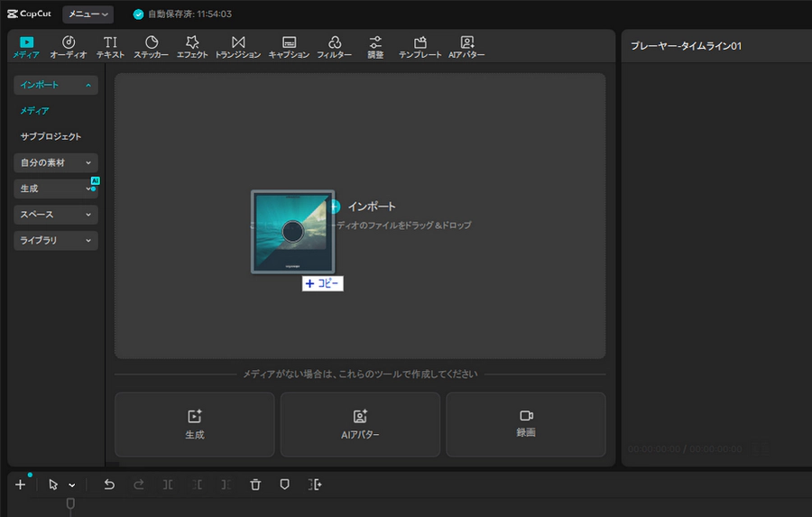
Task: Open the フィルター tab
Action: point(334,47)
